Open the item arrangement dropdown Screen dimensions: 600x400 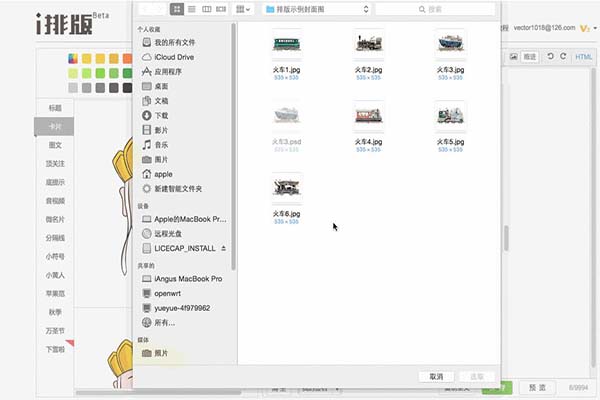coord(244,9)
